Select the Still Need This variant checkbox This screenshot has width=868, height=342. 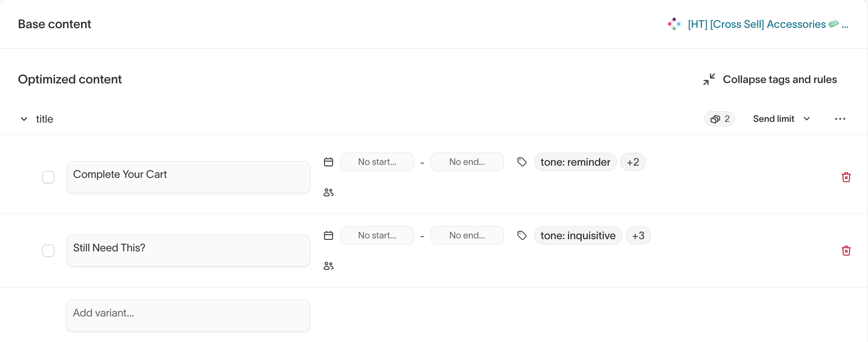pos(48,251)
